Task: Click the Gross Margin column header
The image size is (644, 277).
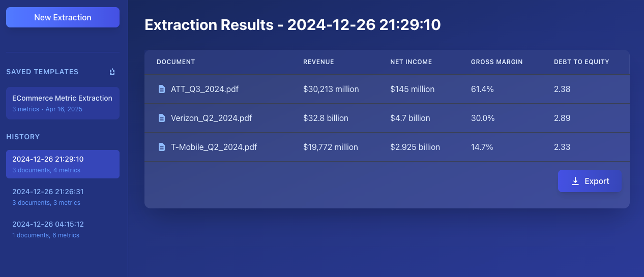Action: (x=496, y=62)
